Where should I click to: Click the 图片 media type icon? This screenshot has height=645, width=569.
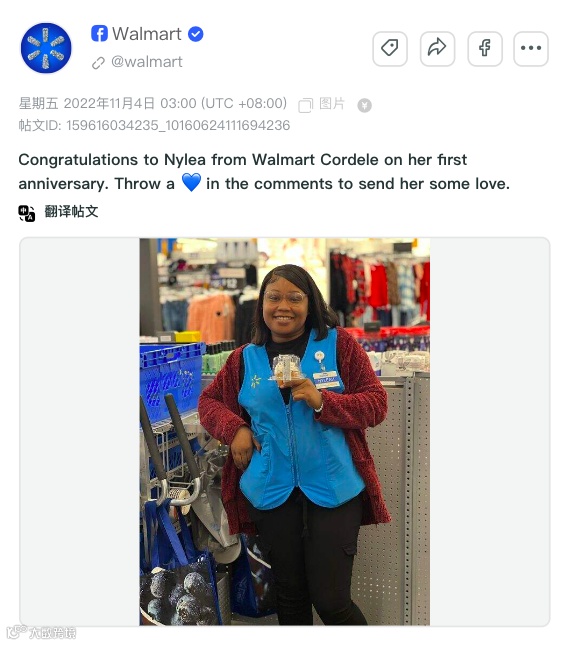pyautogui.click(x=306, y=105)
